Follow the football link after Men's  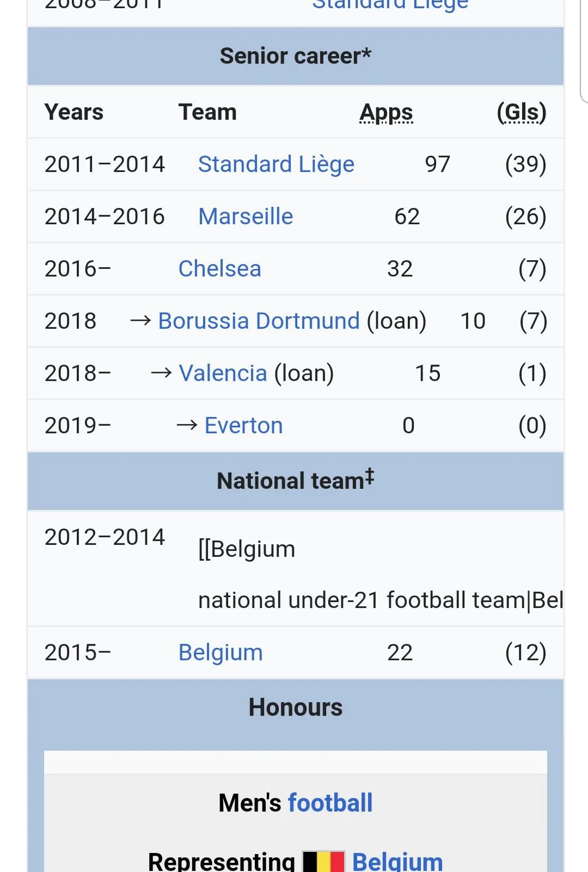[330, 803]
